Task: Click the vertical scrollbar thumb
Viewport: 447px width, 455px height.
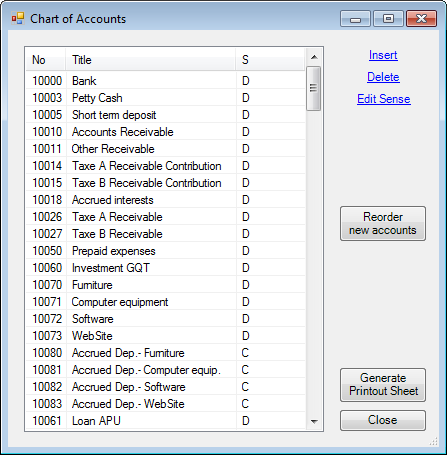Action: coord(313,88)
